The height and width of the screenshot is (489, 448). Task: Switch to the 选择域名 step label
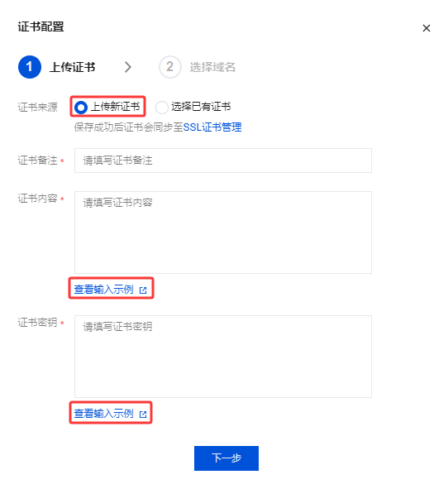212,67
